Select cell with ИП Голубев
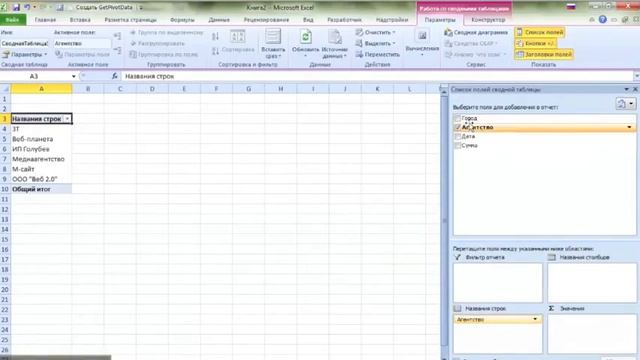 pyautogui.click(x=41, y=149)
